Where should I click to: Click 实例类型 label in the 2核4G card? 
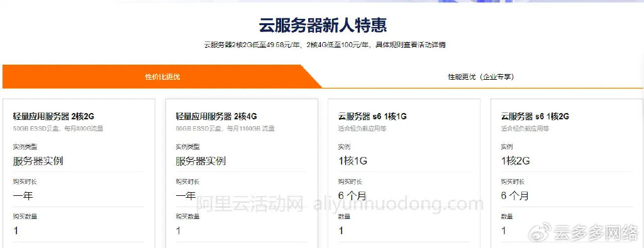(187, 147)
